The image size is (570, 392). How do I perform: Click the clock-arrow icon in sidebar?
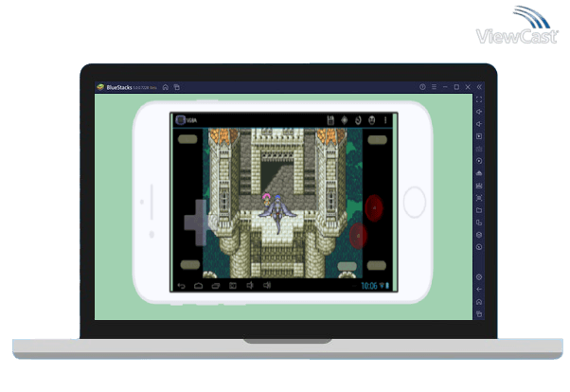479,247
